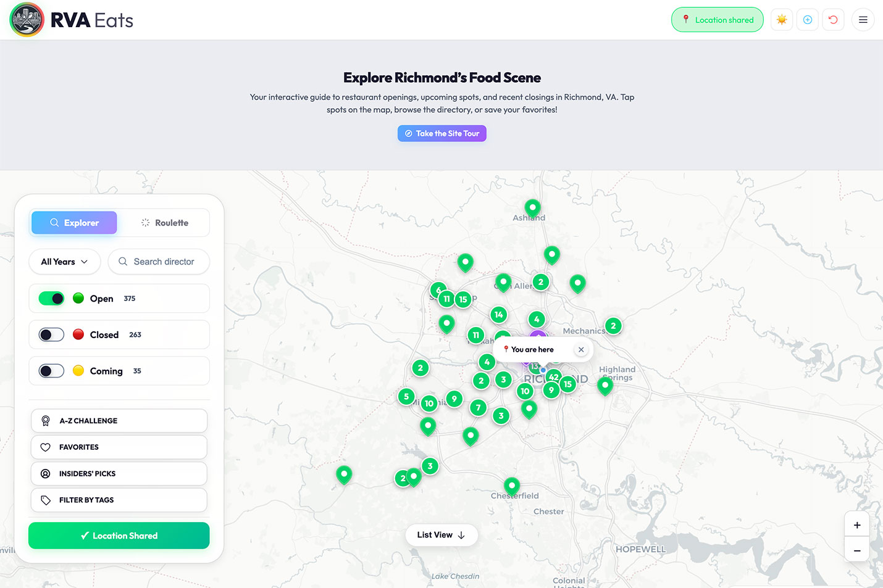883x588 pixels.
Task: Click the Coming count 35
Action: tap(137, 371)
